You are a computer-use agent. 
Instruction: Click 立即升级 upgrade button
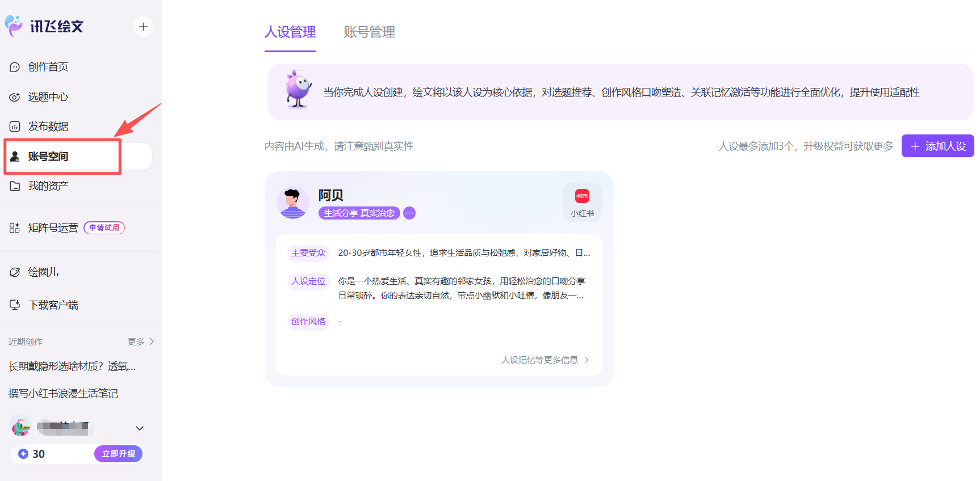[x=119, y=454]
